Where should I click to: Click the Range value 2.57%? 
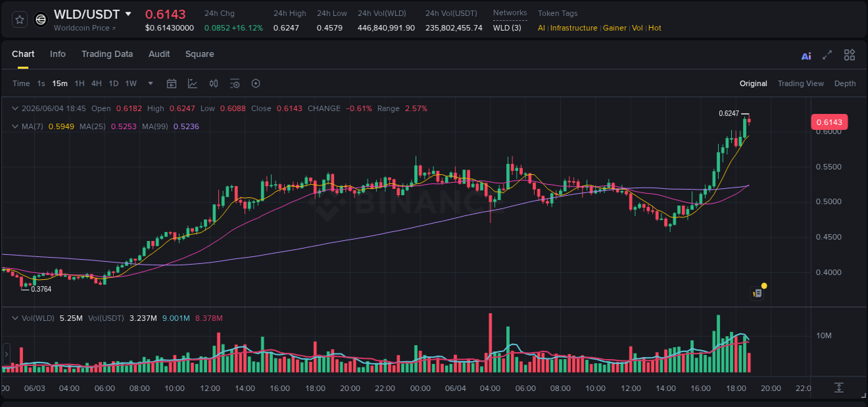(x=416, y=108)
